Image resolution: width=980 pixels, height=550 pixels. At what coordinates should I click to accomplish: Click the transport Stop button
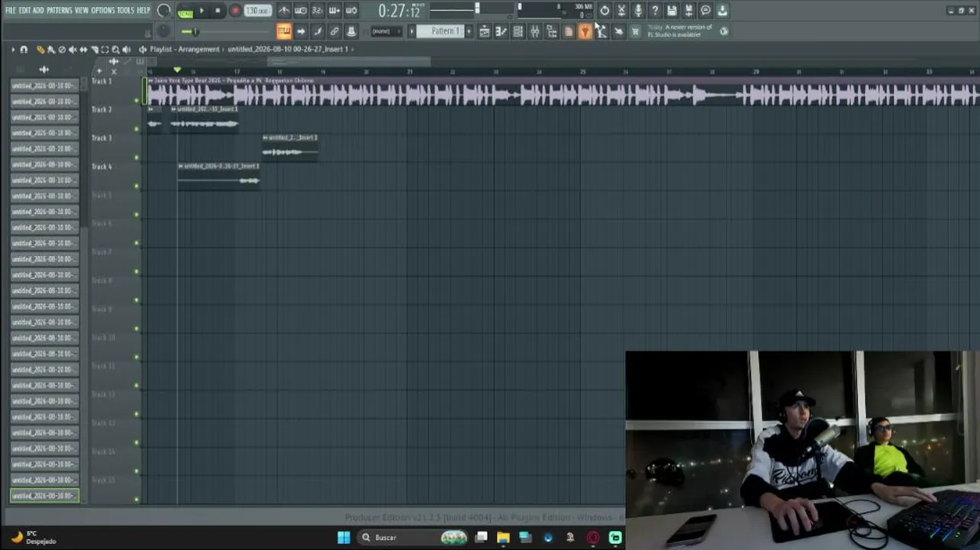click(x=218, y=11)
